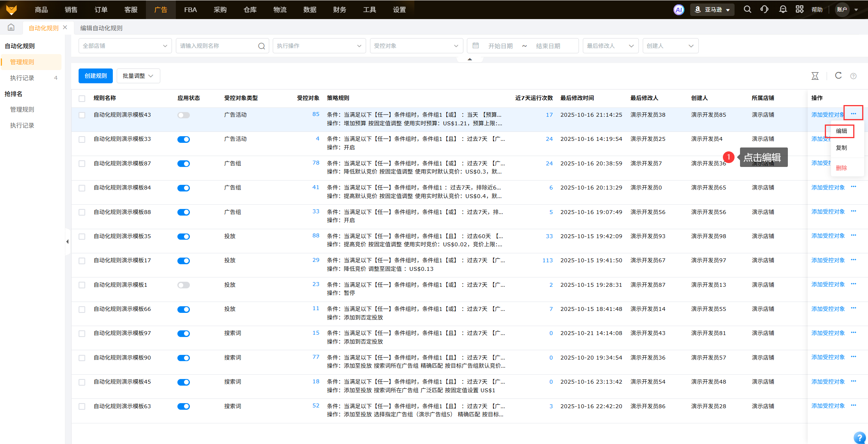
Task: Click the AI assistant icon
Action: coord(679,10)
